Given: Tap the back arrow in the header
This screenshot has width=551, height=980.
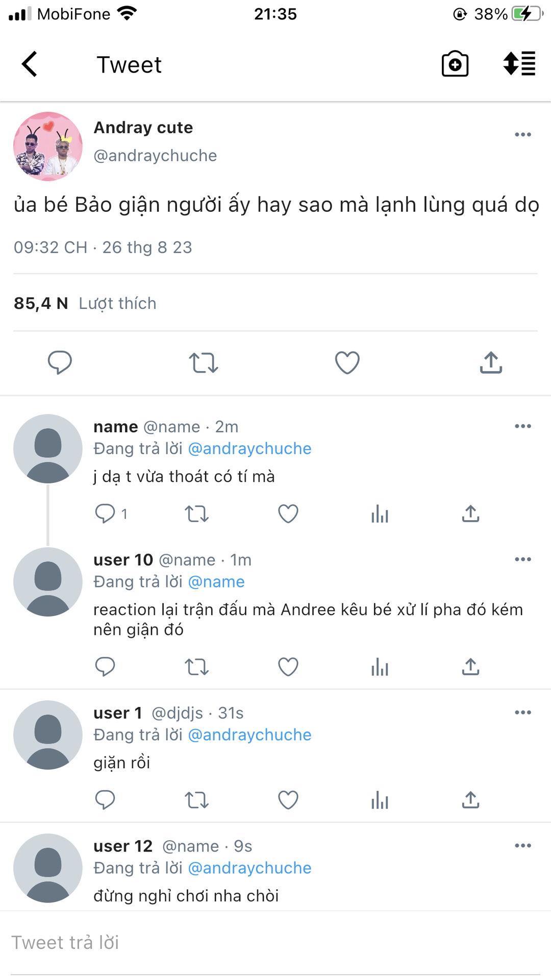Looking at the screenshot, I should point(30,64).
